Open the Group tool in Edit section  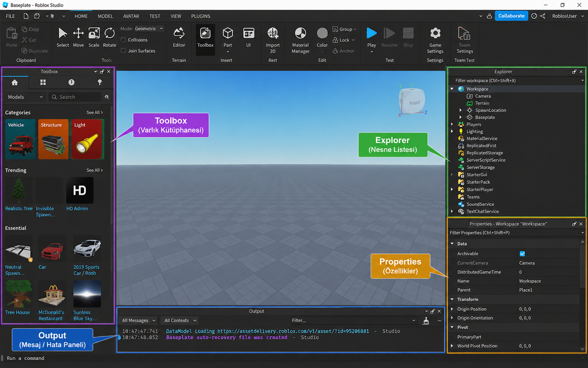point(344,29)
